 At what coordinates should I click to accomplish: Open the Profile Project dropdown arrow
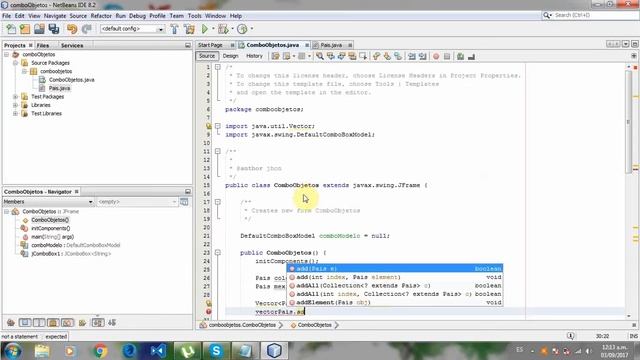tap(252, 29)
